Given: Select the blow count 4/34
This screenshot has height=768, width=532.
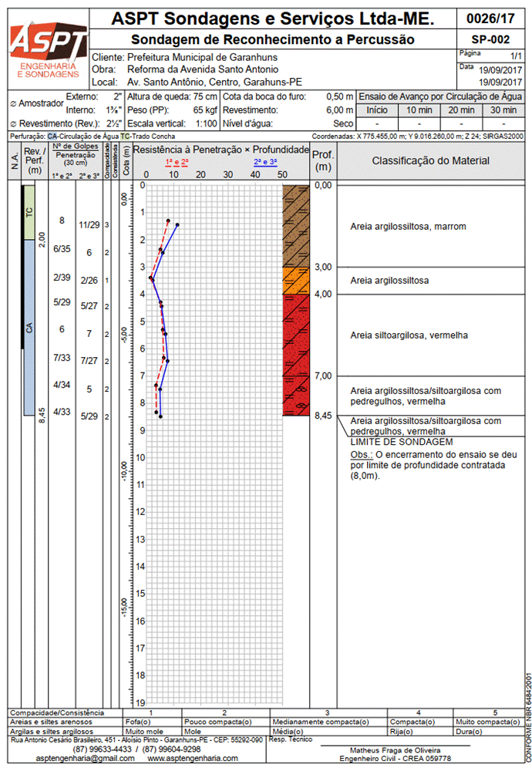Looking at the screenshot, I should click(x=62, y=385).
